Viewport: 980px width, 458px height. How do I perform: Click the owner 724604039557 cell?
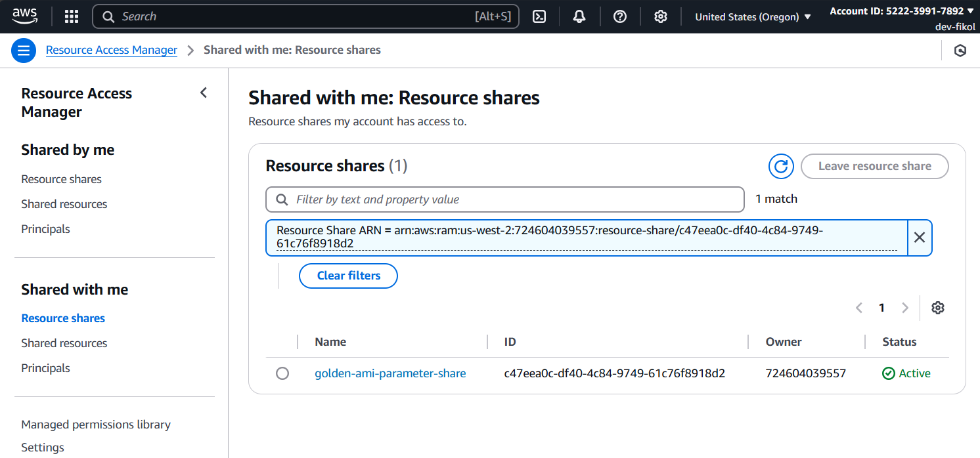[806, 373]
